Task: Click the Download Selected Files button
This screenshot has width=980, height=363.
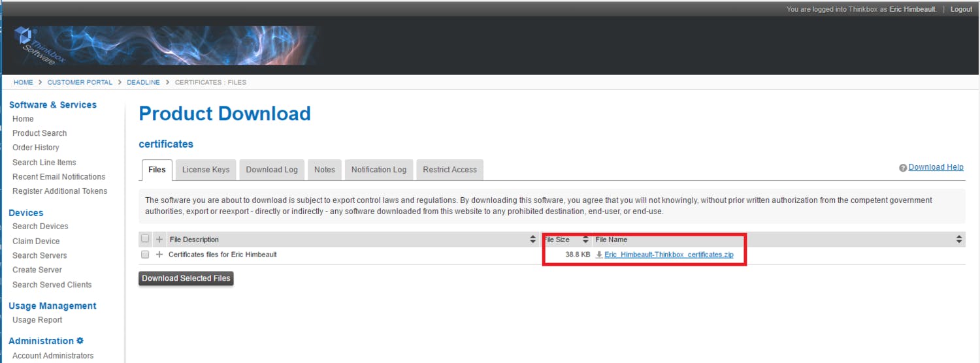Action: [186, 278]
